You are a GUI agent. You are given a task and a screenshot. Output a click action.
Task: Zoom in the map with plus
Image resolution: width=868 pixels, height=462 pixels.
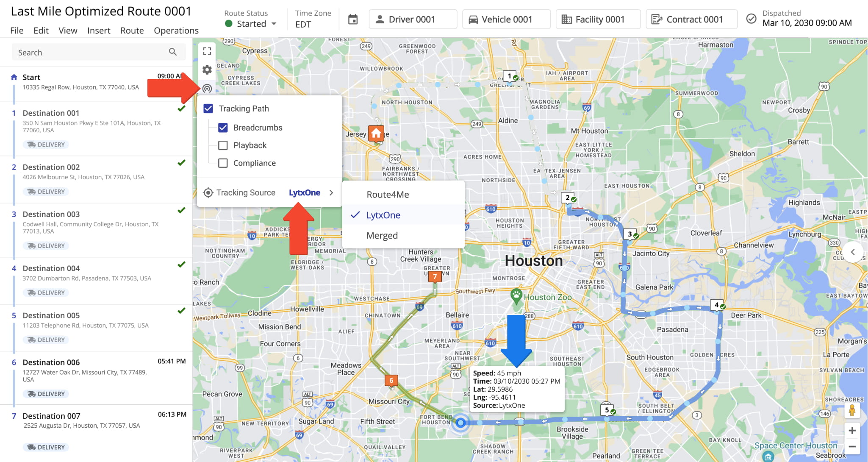[x=852, y=431]
